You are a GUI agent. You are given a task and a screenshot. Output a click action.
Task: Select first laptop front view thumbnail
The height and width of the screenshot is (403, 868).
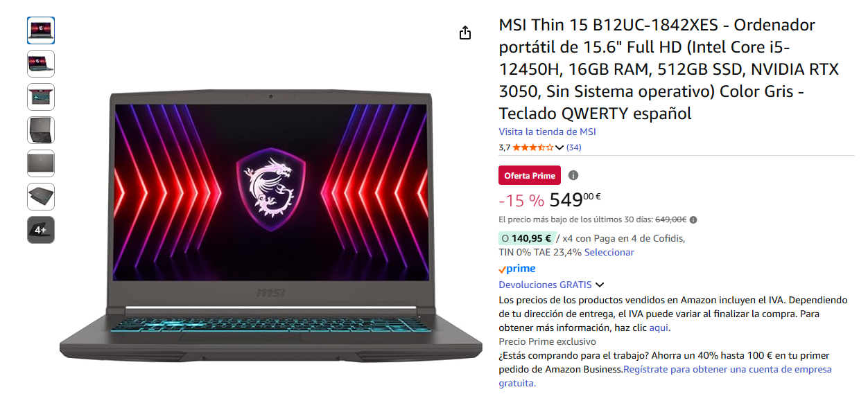coord(41,30)
